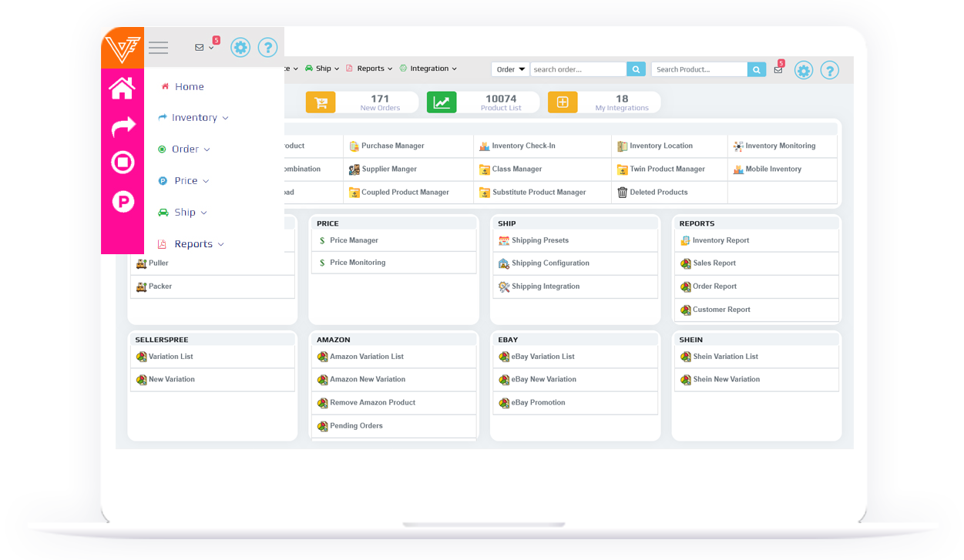Click the P icon in the pink sidebar
The image size is (964, 560).
point(123,202)
